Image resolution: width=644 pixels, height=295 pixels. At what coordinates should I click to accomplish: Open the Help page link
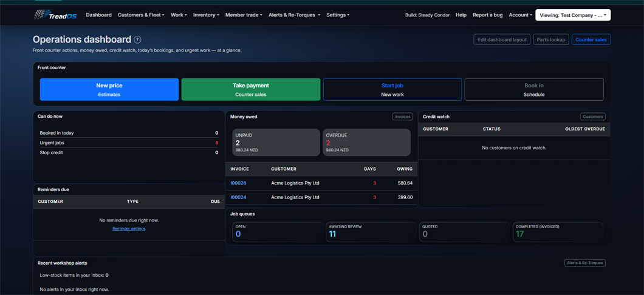(x=461, y=15)
